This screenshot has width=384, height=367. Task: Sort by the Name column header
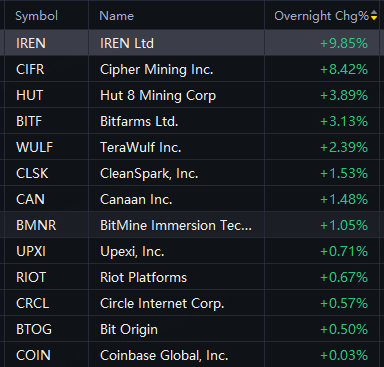point(116,16)
